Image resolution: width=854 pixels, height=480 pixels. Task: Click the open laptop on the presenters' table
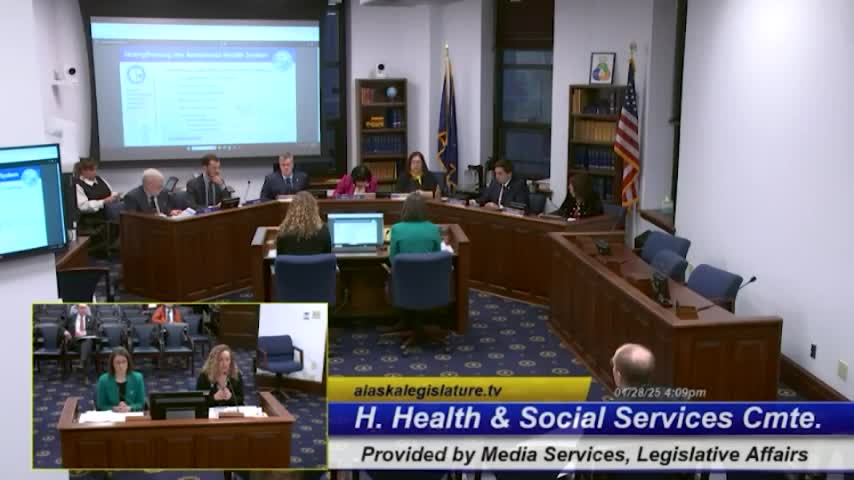pos(356,233)
